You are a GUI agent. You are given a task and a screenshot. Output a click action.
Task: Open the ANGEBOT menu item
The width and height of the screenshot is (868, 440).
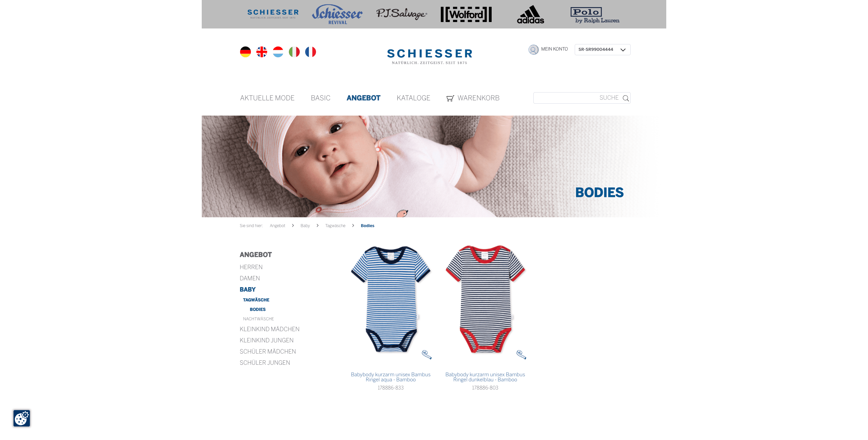(363, 98)
